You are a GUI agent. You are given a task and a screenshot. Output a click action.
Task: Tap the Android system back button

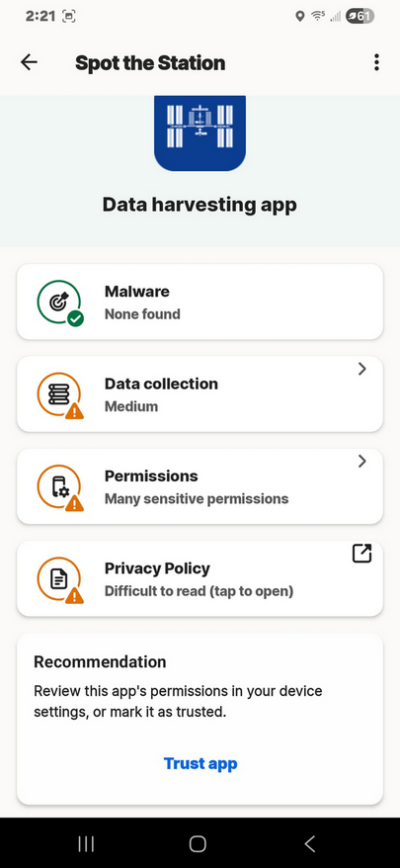pos(310,843)
